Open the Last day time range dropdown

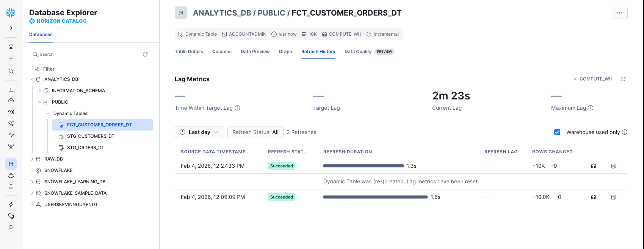pos(199,132)
